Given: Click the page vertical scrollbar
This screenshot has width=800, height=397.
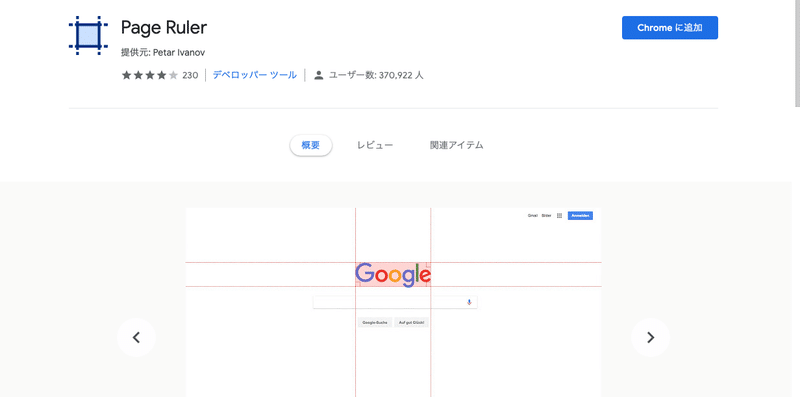Looking at the screenshot, I should point(797,54).
